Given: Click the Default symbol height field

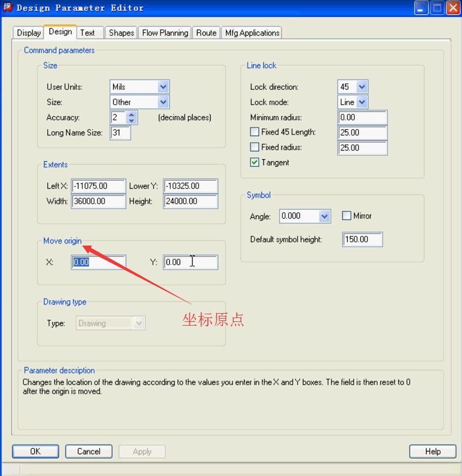Looking at the screenshot, I should pos(362,240).
